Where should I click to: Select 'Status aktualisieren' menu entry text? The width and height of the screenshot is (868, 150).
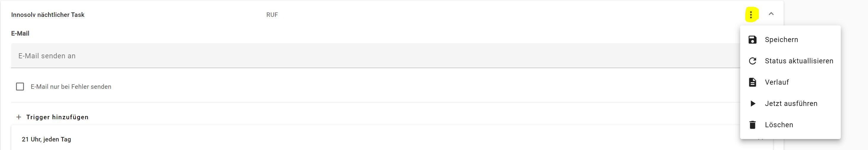point(799,61)
